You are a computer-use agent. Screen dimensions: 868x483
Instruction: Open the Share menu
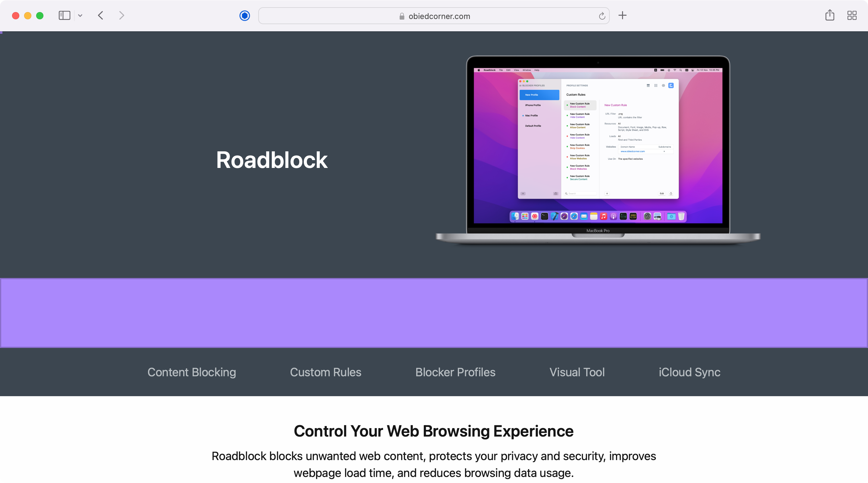pos(830,15)
